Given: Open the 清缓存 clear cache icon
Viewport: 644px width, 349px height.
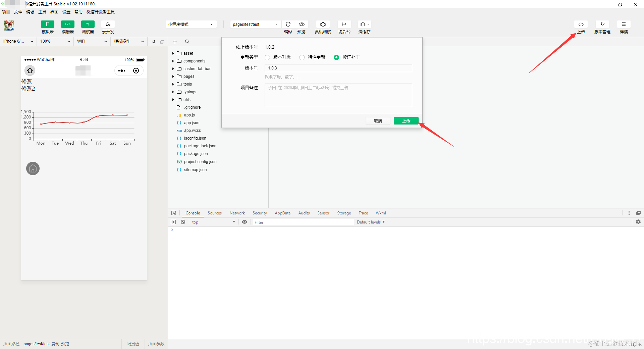Looking at the screenshot, I should [x=364, y=24].
